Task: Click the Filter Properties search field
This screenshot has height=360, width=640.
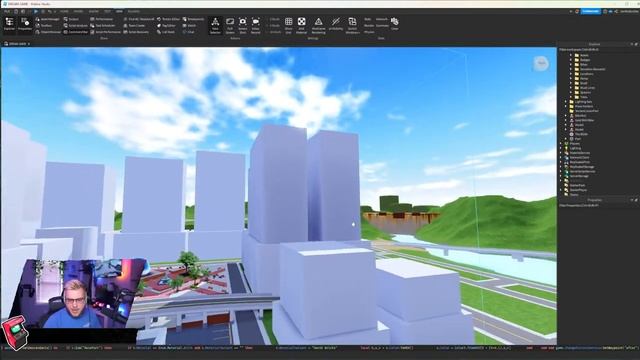Action: click(598, 205)
